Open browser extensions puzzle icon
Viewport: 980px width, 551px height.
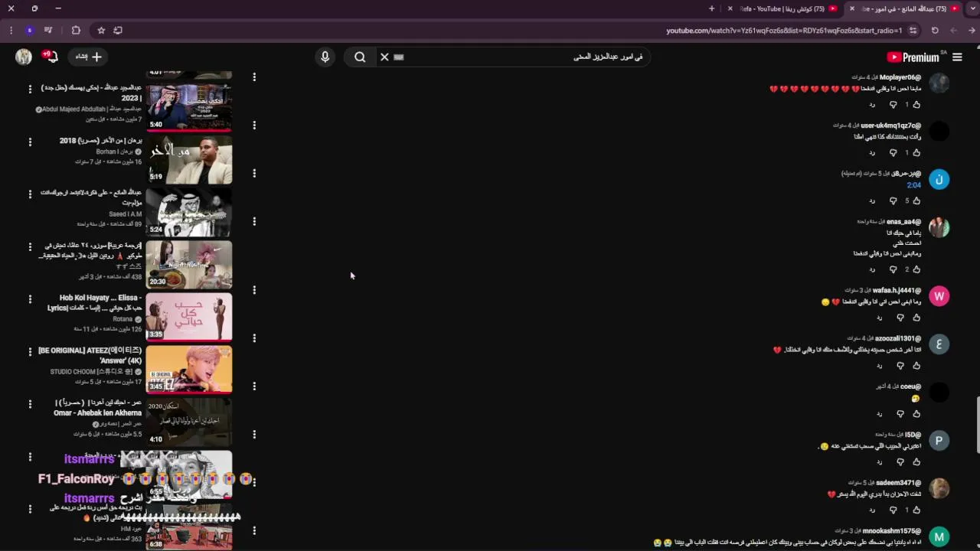tap(76, 30)
